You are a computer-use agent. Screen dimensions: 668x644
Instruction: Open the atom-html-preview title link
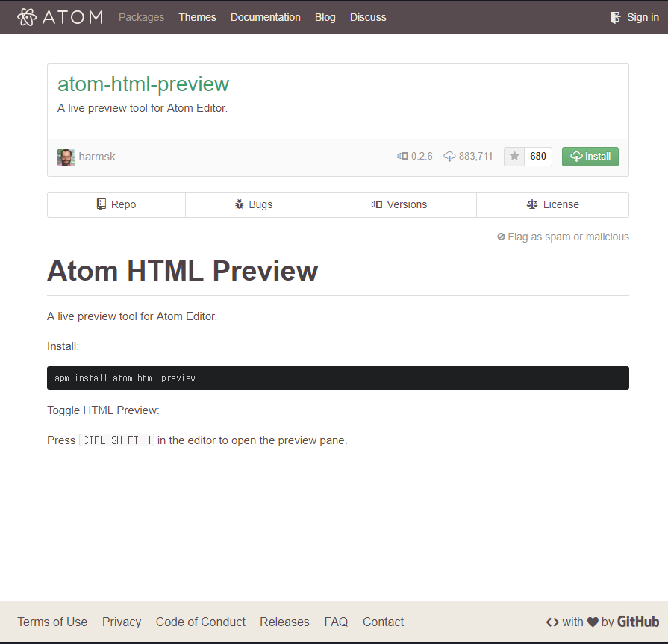143,84
